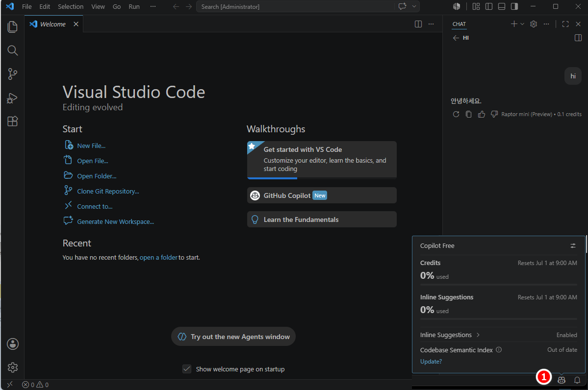
Task: Open the Manage gear in activity bar
Action: (12, 367)
